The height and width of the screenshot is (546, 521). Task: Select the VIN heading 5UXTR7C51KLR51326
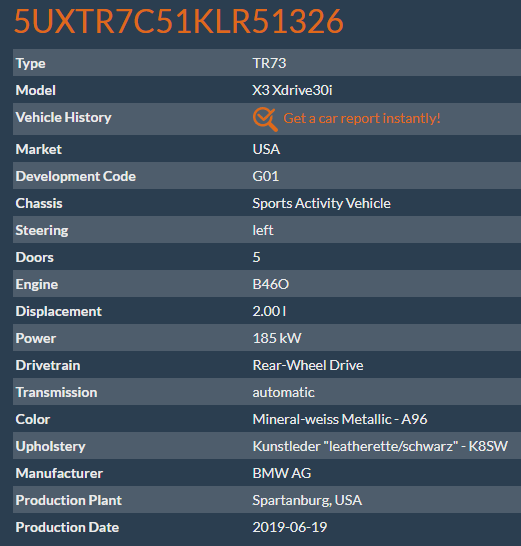(x=179, y=22)
